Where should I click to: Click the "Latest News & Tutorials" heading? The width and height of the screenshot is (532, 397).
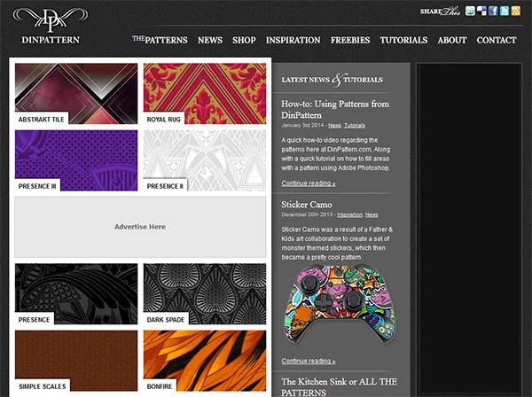(332, 80)
